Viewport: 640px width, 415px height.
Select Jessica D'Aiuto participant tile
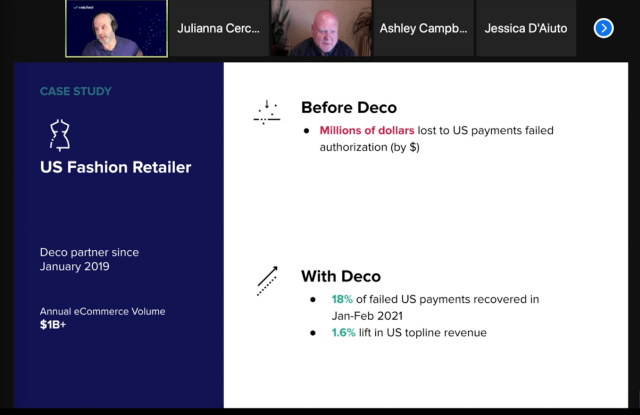(526, 28)
